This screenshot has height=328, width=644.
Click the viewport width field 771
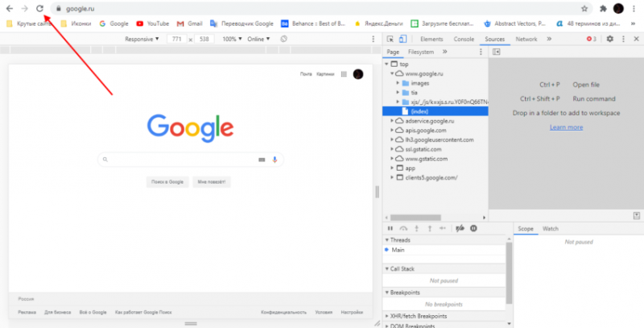[x=176, y=39]
